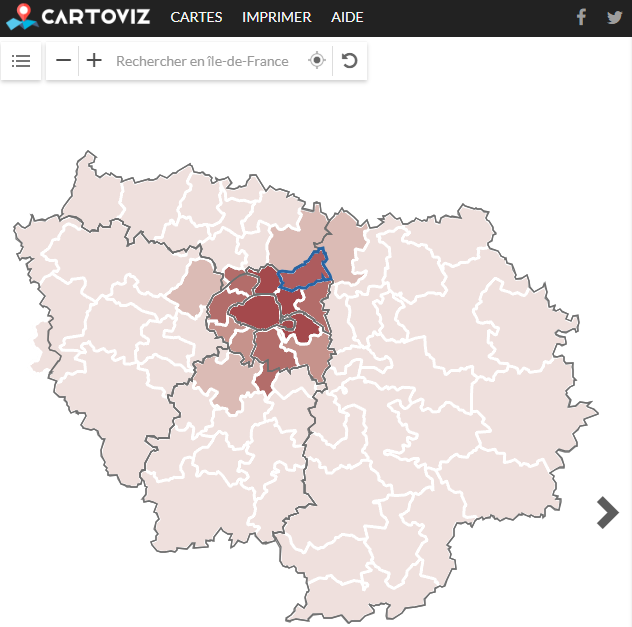
Task: Select the central Paris area on the map
Action: pos(254,311)
